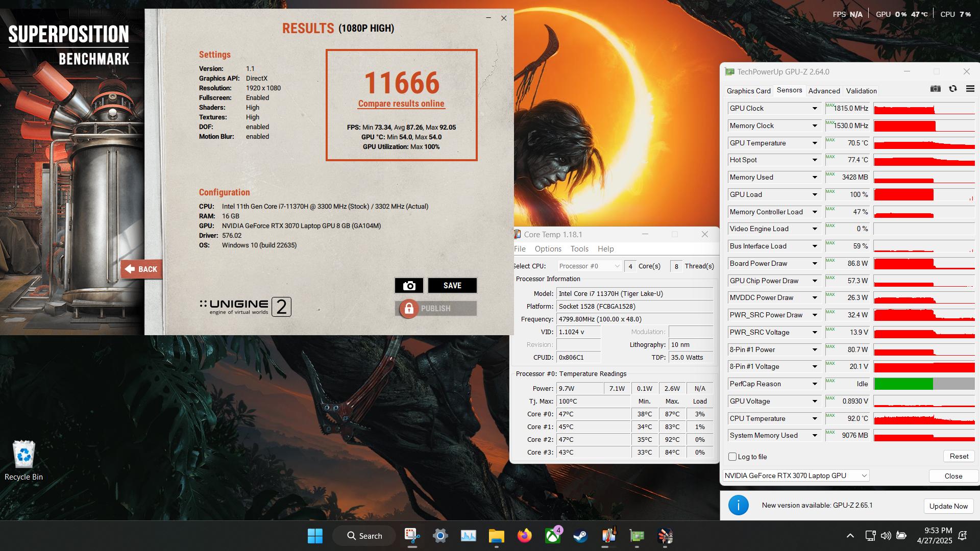Open the Help menu in Core Temp

coord(605,249)
